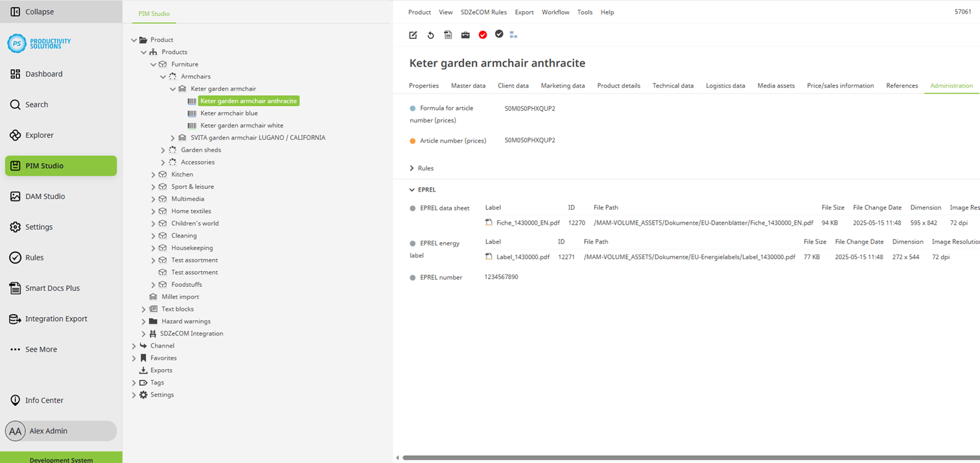Switch to the Media assets tab
Image resolution: width=980 pixels, height=463 pixels.
776,85
